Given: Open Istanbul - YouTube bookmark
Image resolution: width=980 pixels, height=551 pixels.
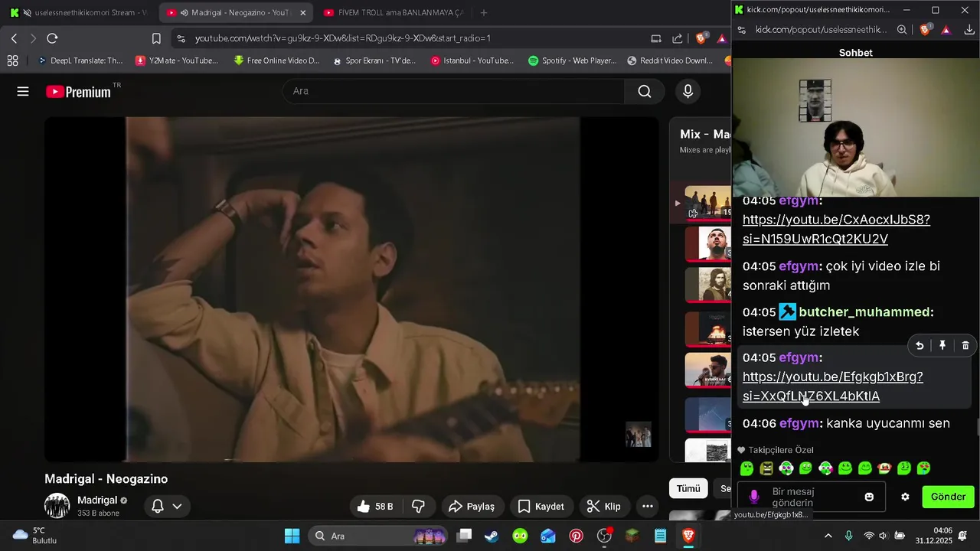Looking at the screenshot, I should tap(472, 60).
